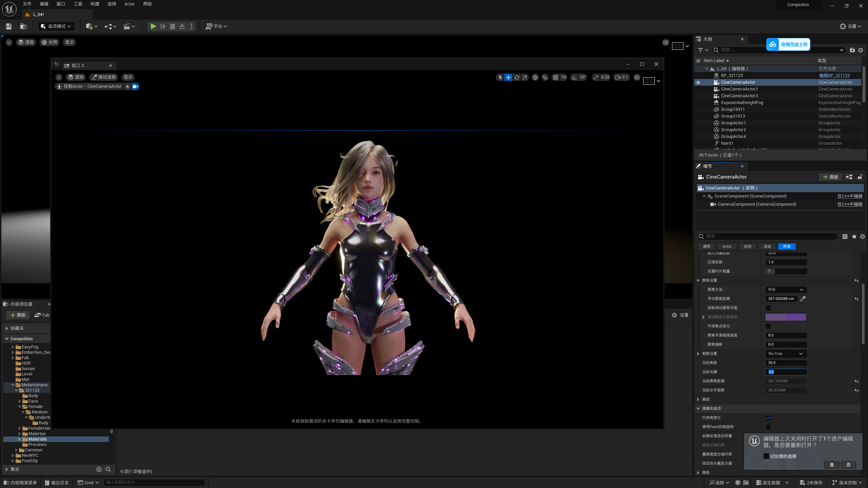
Task: Collapse the 聚焦设置 focus settings section
Action: pos(698,281)
